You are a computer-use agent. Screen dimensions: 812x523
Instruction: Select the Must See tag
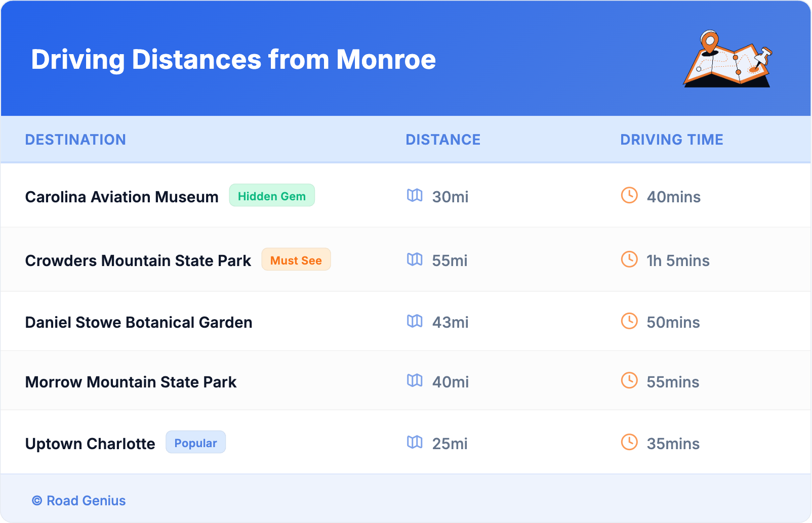[x=296, y=260]
